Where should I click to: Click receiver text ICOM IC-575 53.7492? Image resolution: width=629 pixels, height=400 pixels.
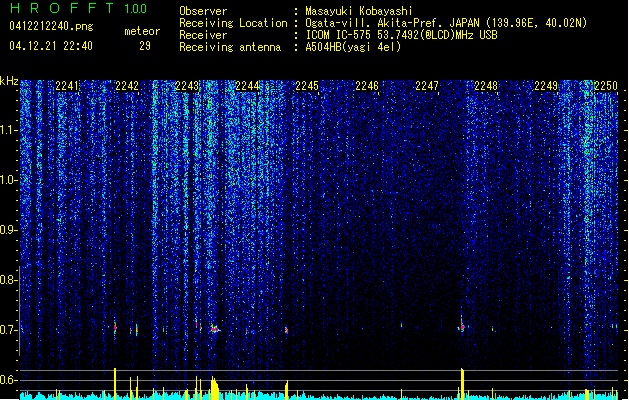coord(378,35)
